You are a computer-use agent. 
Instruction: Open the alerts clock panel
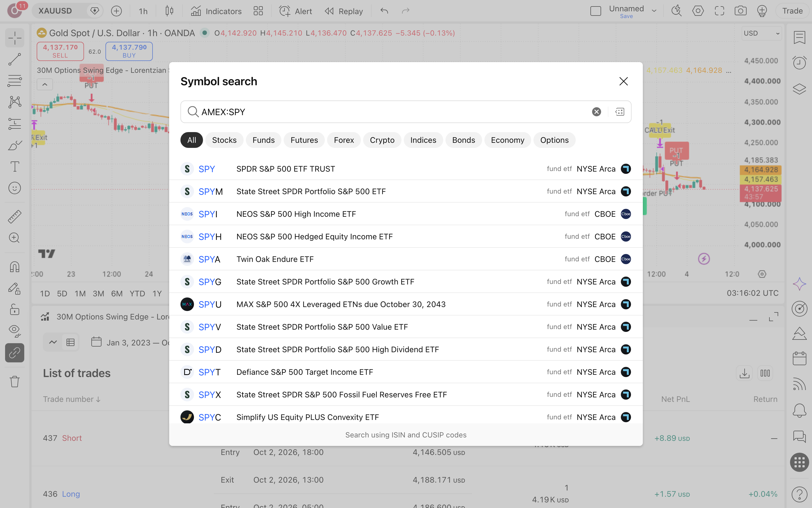pyautogui.click(x=799, y=62)
